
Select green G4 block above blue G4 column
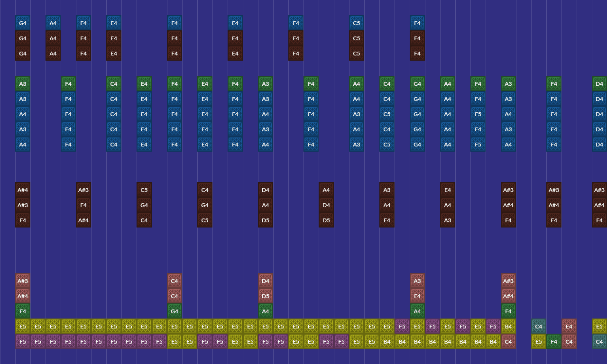(417, 84)
